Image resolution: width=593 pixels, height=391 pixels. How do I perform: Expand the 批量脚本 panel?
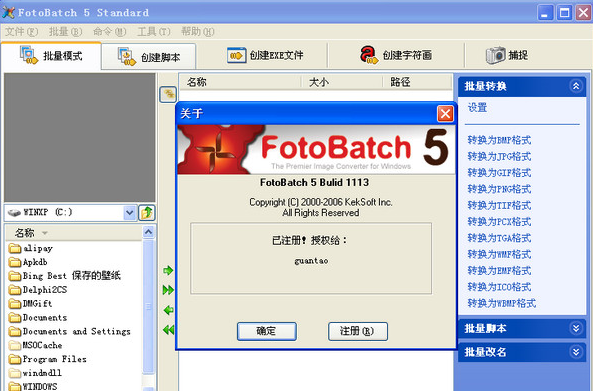click(576, 328)
